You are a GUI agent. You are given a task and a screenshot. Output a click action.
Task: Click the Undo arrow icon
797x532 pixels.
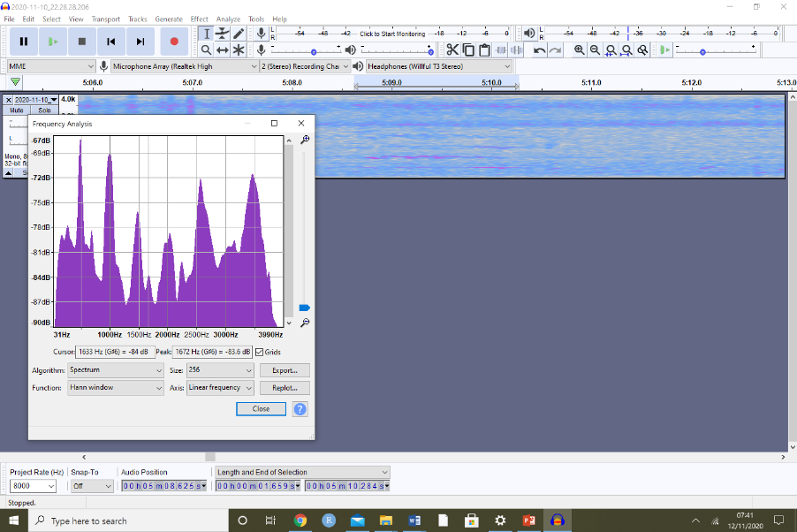(x=539, y=49)
